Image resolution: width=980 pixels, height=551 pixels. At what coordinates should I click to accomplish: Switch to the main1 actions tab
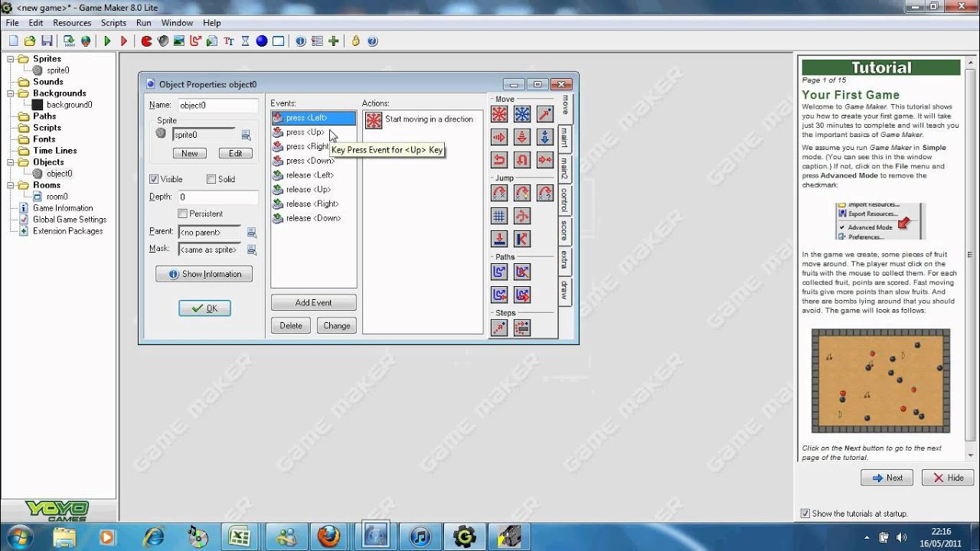(x=565, y=139)
